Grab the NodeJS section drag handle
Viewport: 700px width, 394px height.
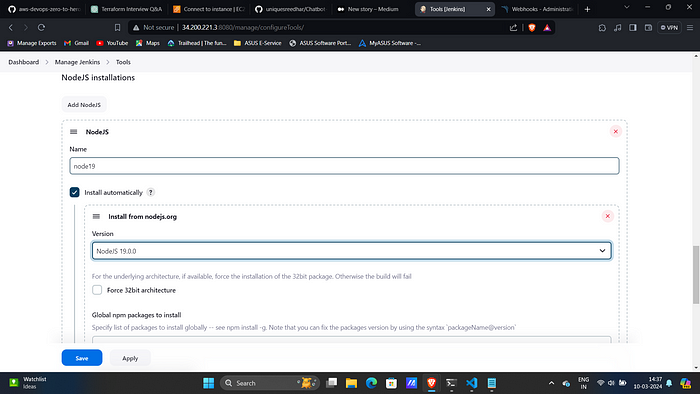click(74, 132)
